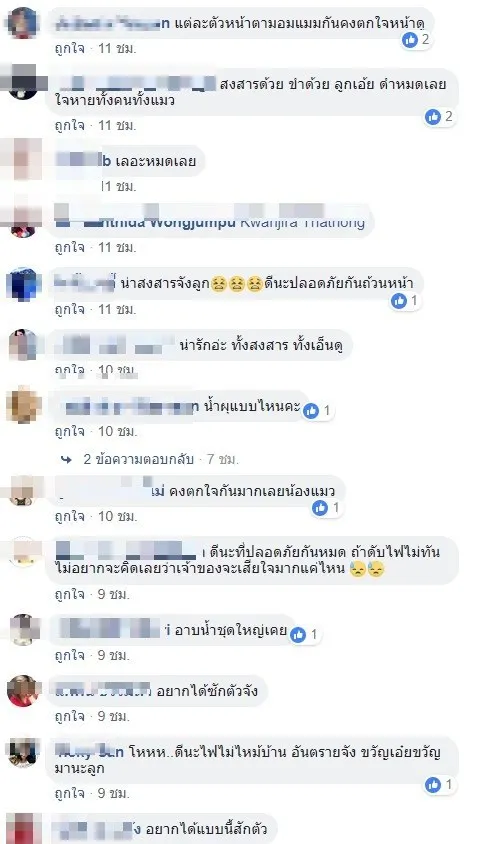Image resolution: width=487 pixels, height=844 pixels.
Task: Expand the '2 ข้อความตอบกลับ' replies
Action: coord(139,459)
